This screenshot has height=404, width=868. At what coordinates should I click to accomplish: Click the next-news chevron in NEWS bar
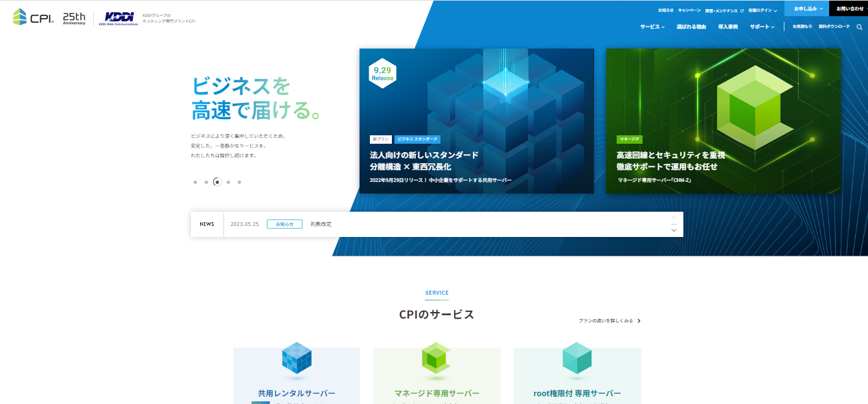(674, 229)
